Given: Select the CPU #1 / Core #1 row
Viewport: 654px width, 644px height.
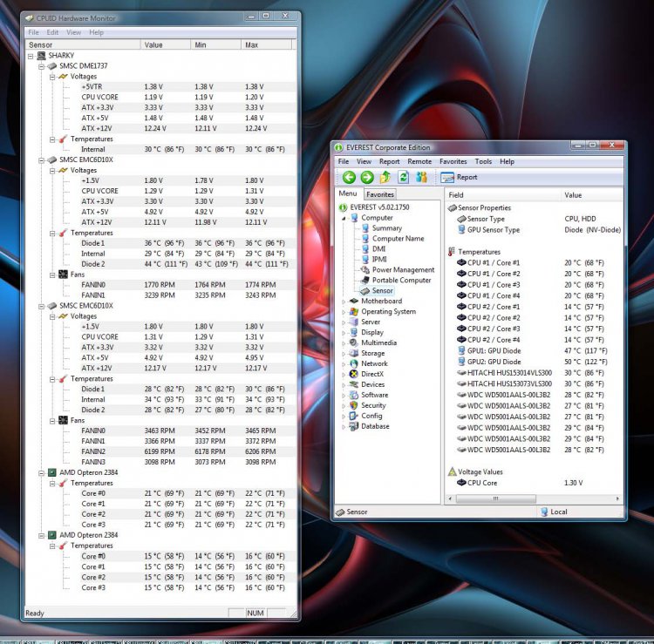Looking at the screenshot, I should pyautogui.click(x=533, y=262).
